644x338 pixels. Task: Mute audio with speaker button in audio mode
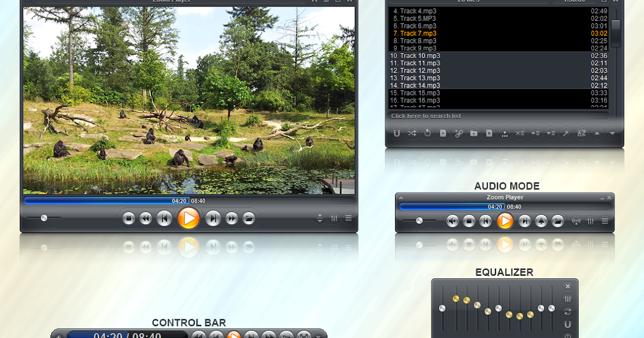(452, 221)
